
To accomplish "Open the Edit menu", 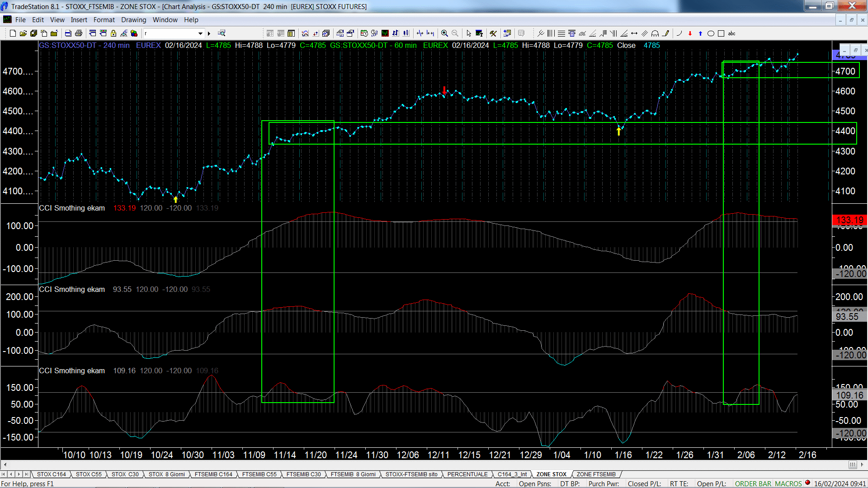I will coord(38,20).
